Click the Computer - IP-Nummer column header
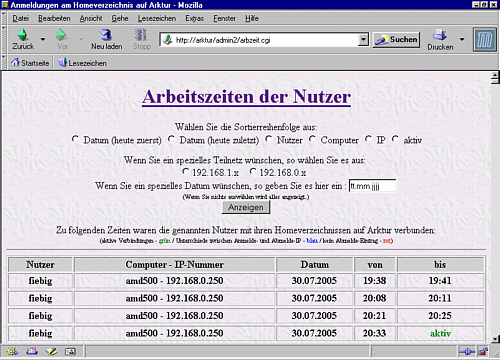The width and height of the screenshot is (500, 360). [x=174, y=265]
